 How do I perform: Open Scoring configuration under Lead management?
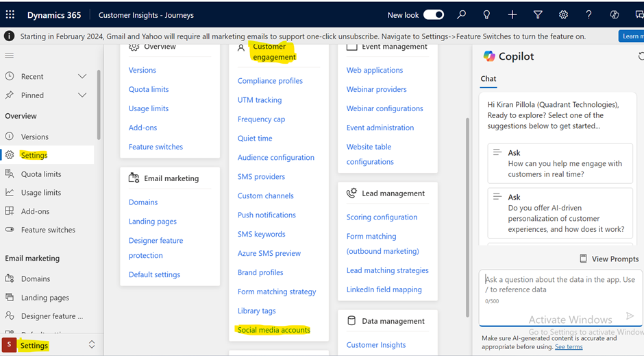click(382, 217)
